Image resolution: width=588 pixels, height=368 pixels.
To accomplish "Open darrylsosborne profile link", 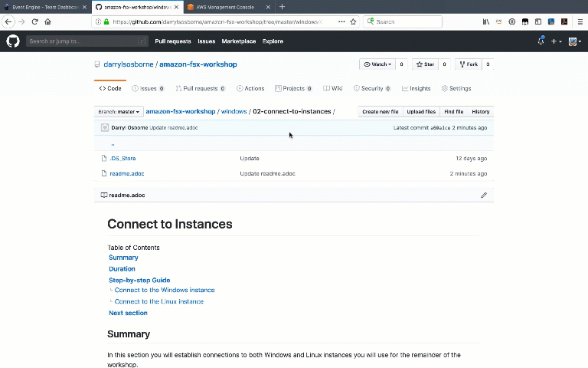I will tap(129, 64).
